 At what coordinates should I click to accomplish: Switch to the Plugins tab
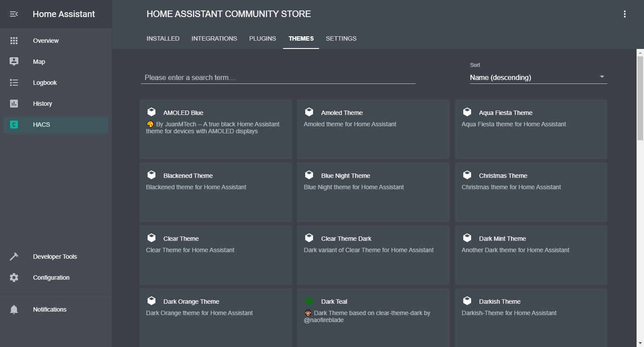pyautogui.click(x=262, y=38)
